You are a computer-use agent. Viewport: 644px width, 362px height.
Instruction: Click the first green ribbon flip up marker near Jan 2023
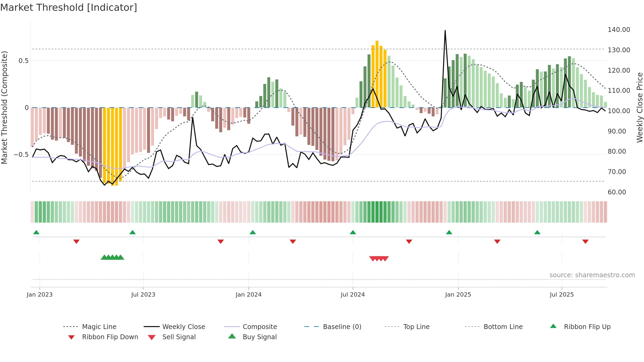pos(36,232)
